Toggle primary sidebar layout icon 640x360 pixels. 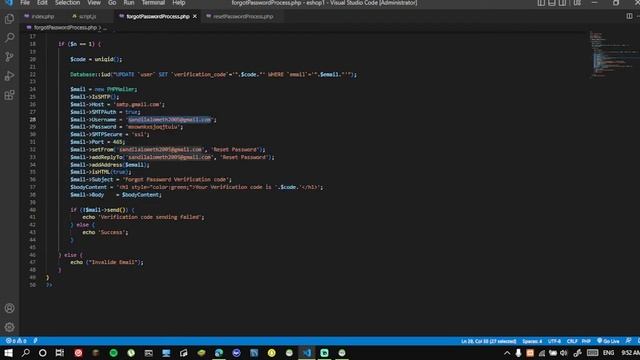(541, 3)
